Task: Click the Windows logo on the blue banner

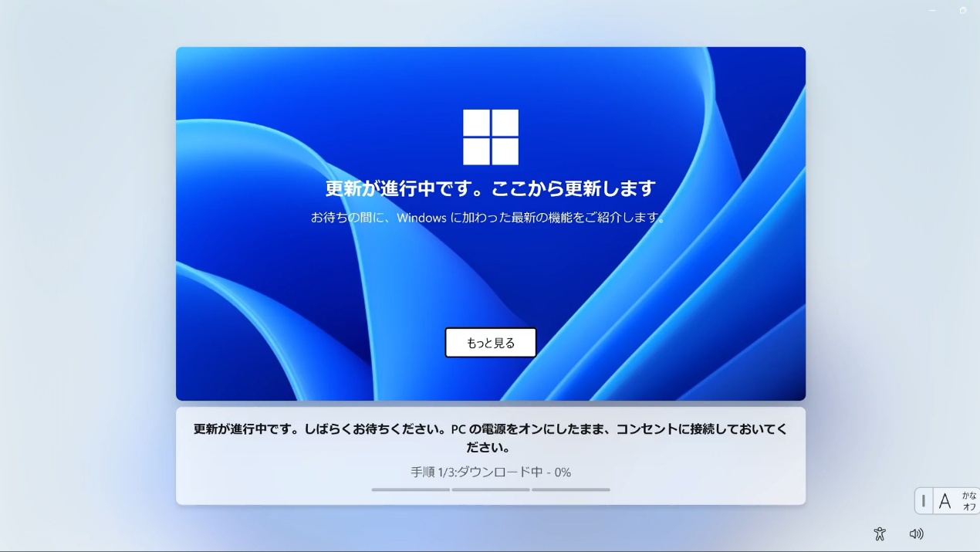Action: (491, 137)
